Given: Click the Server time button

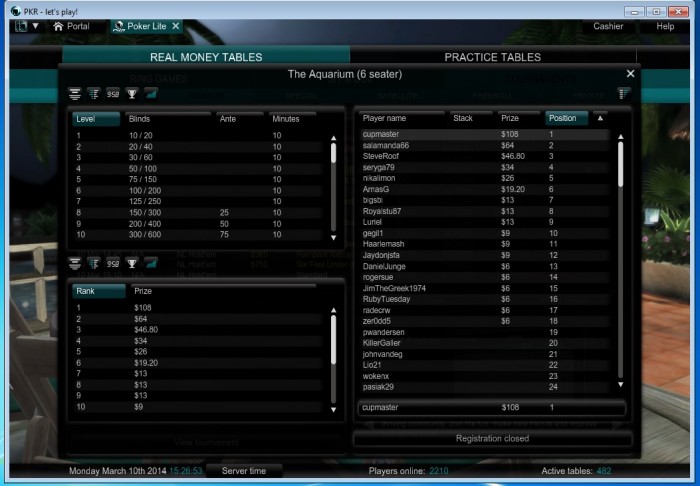Looking at the screenshot, I should pos(244,471).
